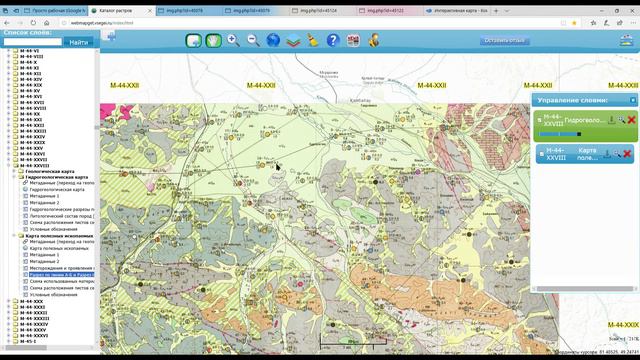Select the M-44-XXX tree folder
This screenshot has height=360, width=640.
click(x=31, y=301)
